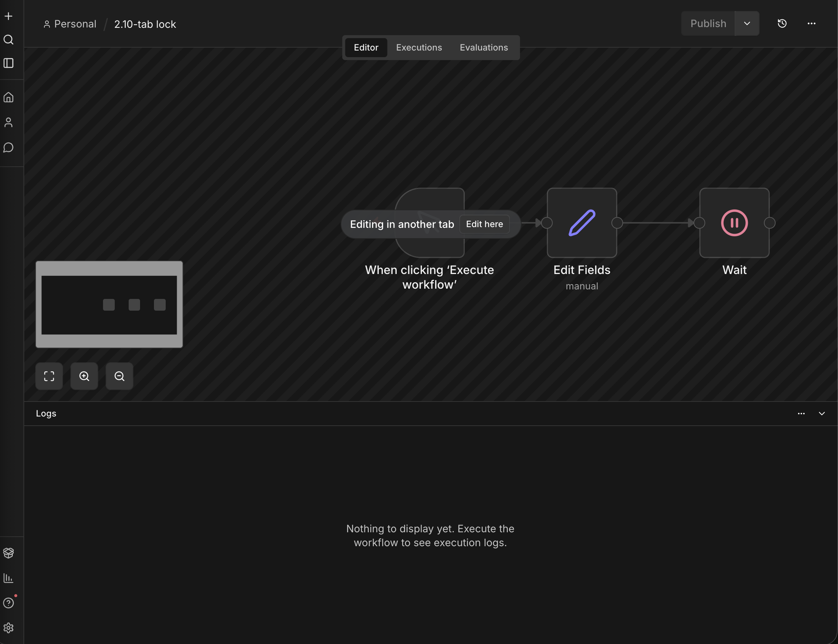This screenshot has height=644, width=838.
Task: Collapse the Logs panel chevron
Action: click(822, 414)
